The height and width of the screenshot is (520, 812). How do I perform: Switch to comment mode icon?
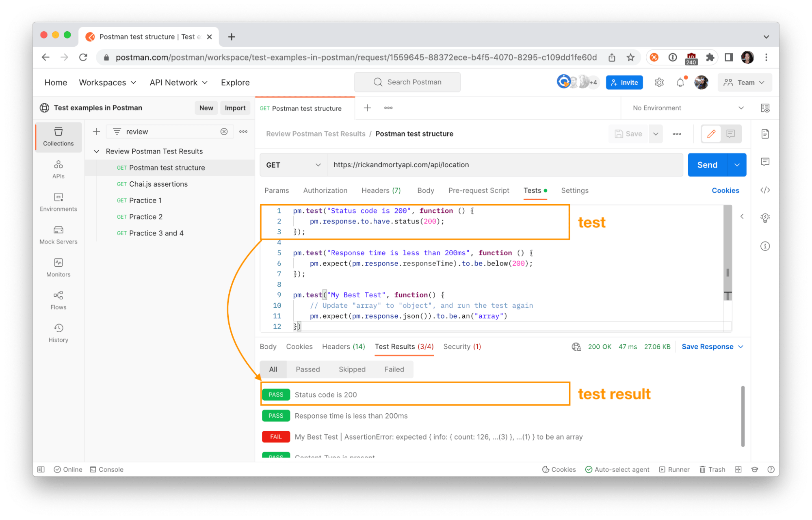click(x=730, y=134)
